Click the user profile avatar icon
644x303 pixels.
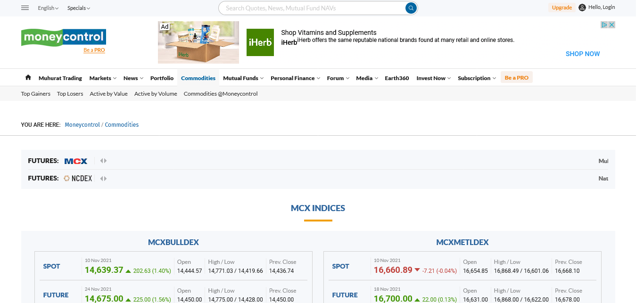pyautogui.click(x=582, y=8)
